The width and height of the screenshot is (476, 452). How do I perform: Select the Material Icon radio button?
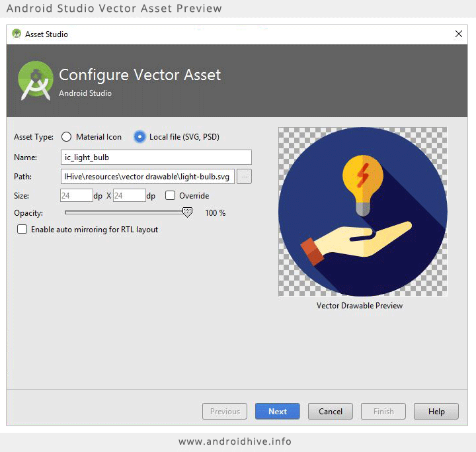click(66, 137)
